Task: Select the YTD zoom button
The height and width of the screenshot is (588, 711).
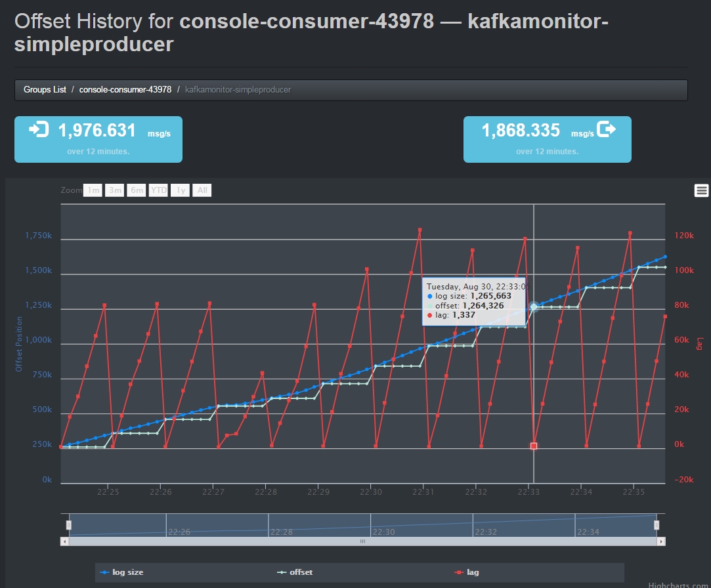Action: (158, 190)
